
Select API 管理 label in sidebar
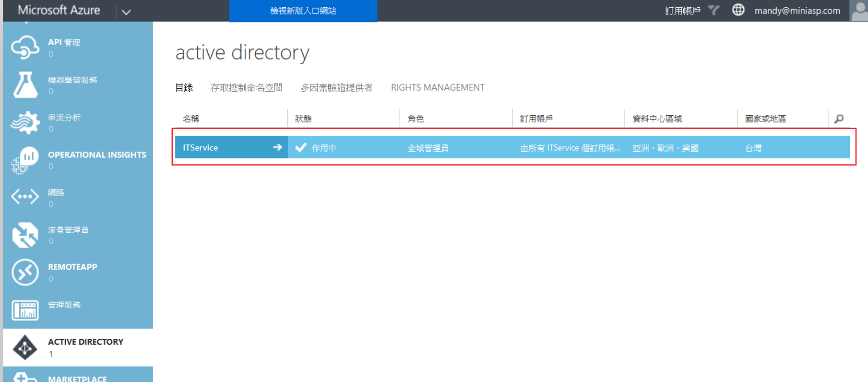(64, 42)
